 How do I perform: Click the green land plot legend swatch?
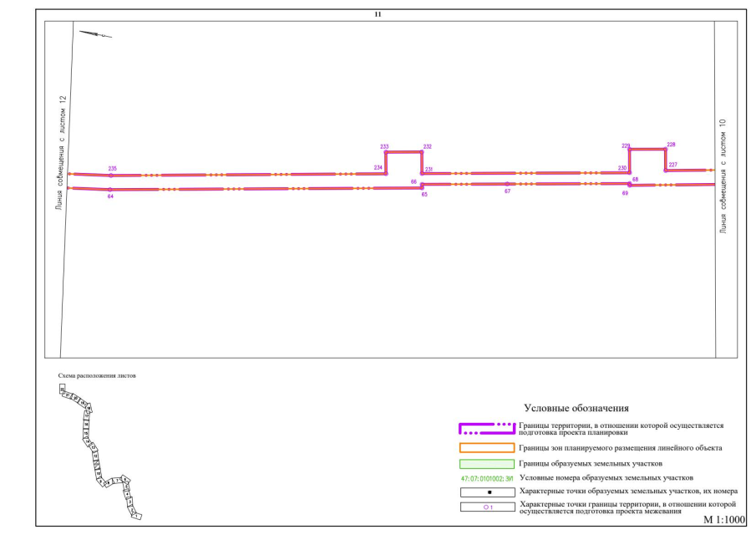485,463
